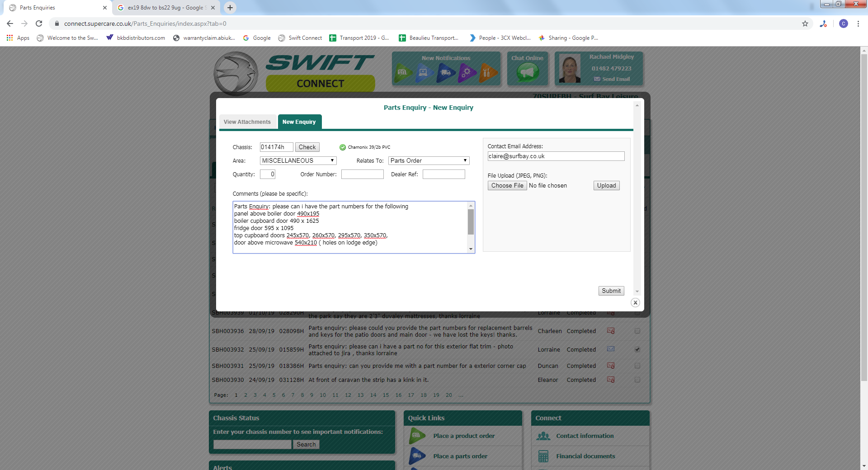Go back using the browser back arrow
868x470 pixels.
tap(10, 23)
